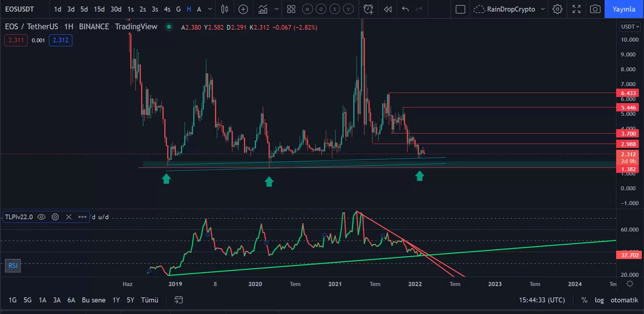Image resolution: width=644 pixels, height=314 pixels.
Task: Switch range to 5Y
Action: (x=130, y=300)
